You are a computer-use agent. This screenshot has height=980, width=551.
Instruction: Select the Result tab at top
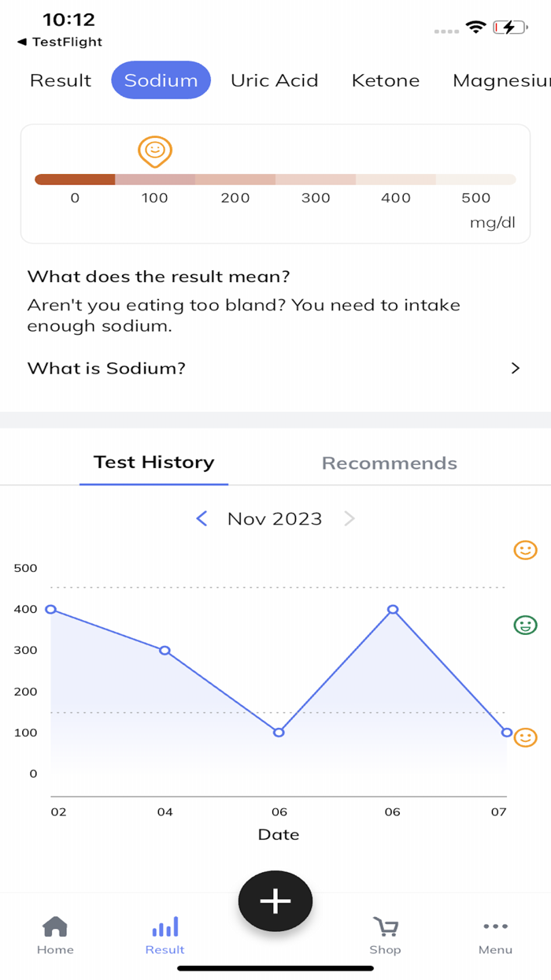[x=61, y=80]
